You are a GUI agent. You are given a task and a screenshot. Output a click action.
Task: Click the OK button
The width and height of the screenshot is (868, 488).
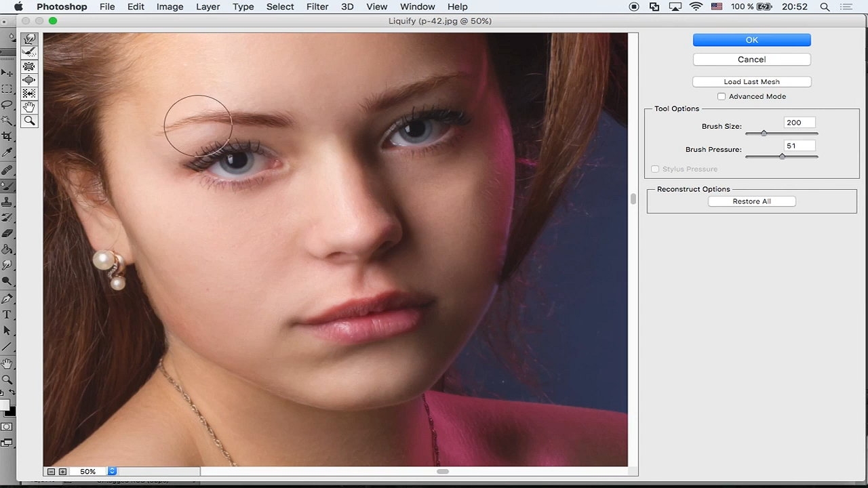click(751, 40)
